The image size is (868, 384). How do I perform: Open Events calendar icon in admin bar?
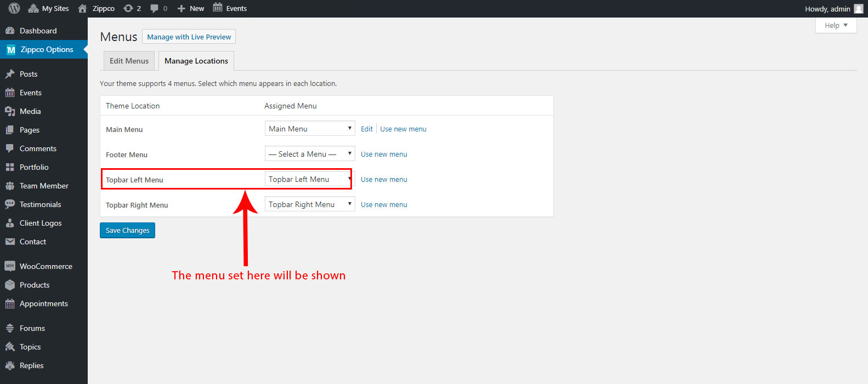click(x=218, y=8)
